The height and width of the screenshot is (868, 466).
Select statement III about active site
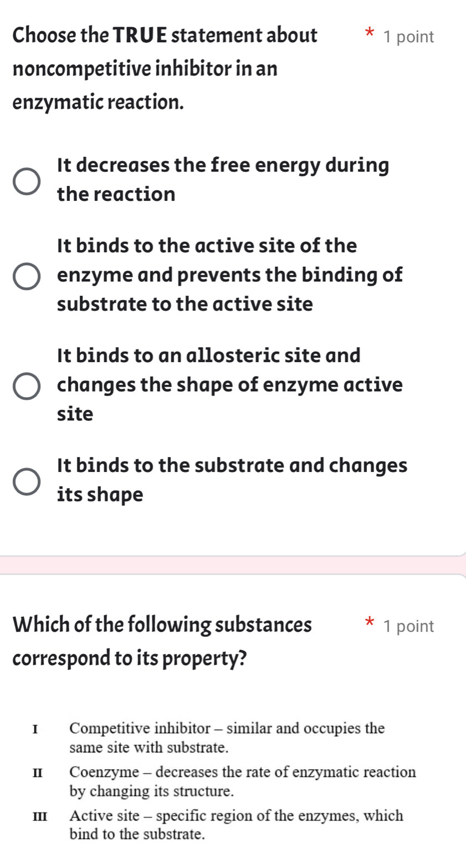coord(235,824)
